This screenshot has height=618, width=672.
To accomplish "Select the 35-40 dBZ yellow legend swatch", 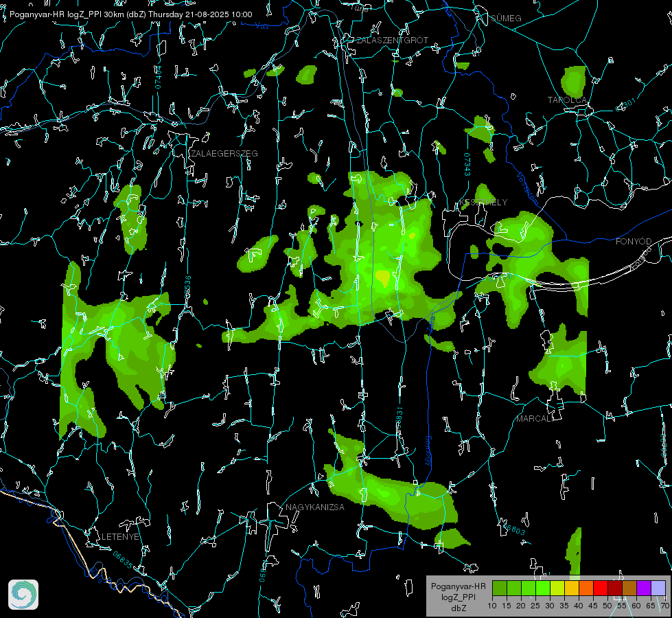I will [572, 588].
